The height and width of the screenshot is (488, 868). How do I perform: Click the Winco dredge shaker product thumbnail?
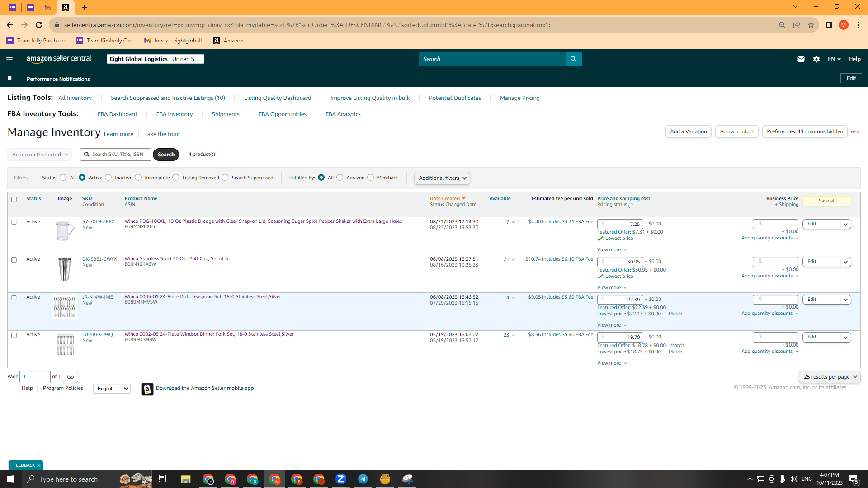65,230
